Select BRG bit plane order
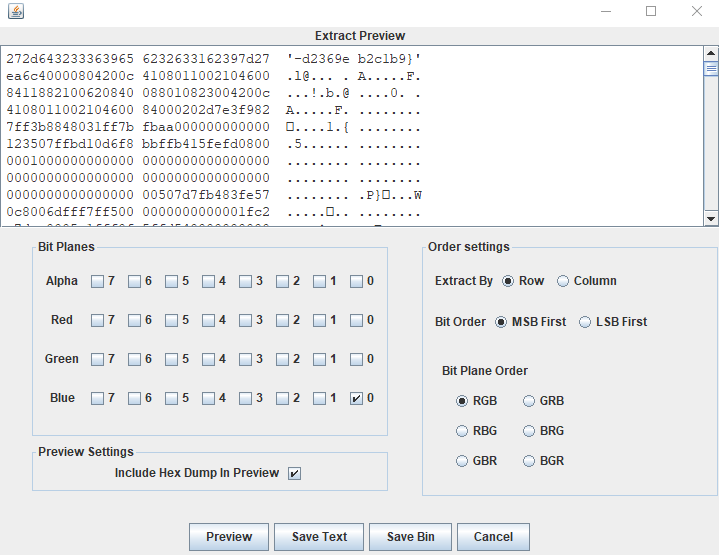 click(529, 431)
